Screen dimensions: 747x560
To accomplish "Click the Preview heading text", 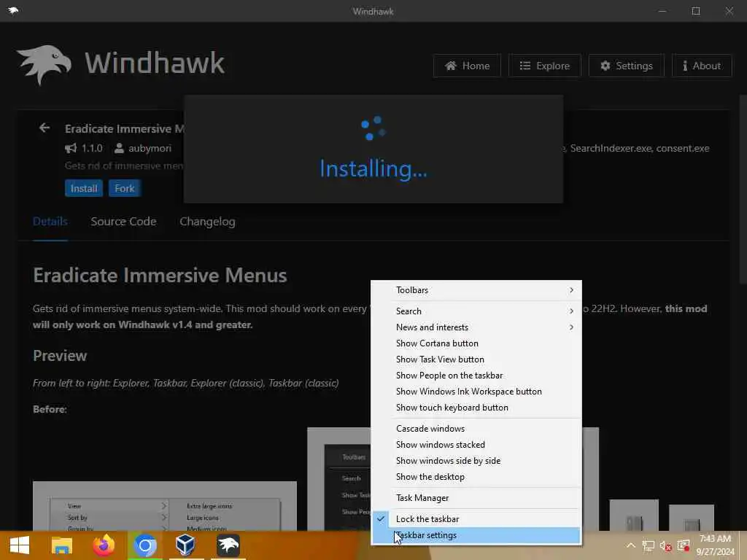I will click(x=60, y=356).
